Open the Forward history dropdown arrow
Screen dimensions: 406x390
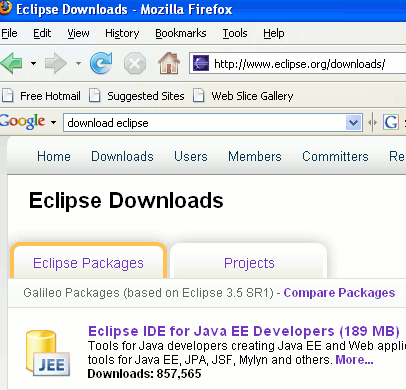pos(78,63)
